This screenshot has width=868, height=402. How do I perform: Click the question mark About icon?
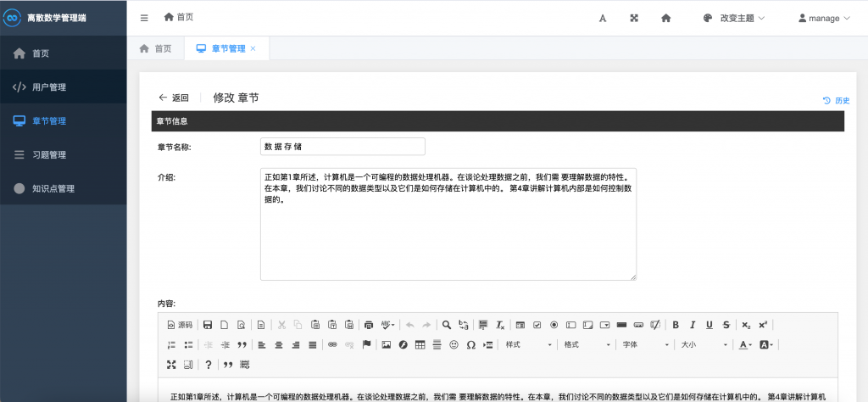[x=209, y=365]
